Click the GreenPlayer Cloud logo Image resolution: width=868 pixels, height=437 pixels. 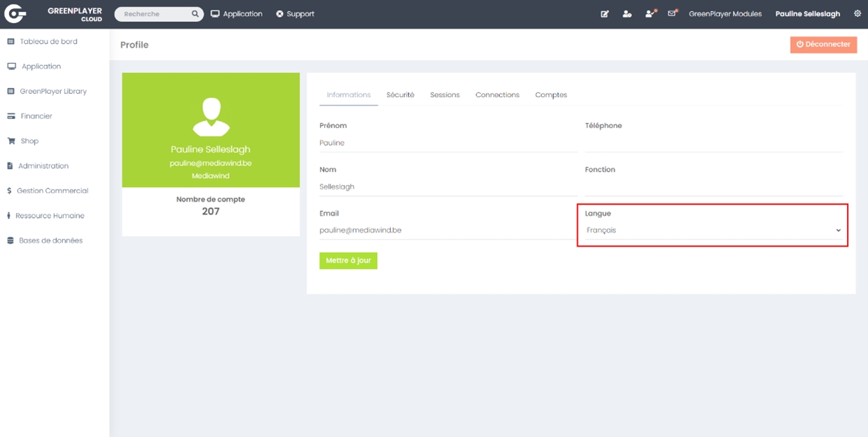coord(15,14)
